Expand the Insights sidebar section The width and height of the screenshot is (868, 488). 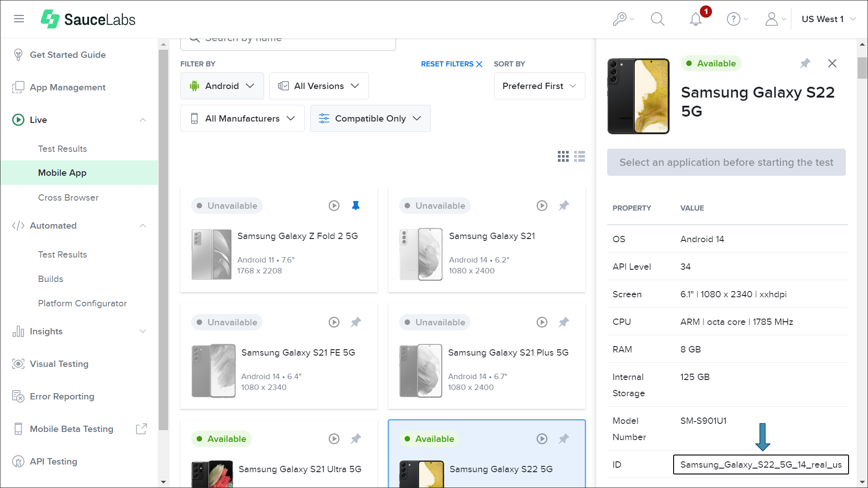coord(143,331)
